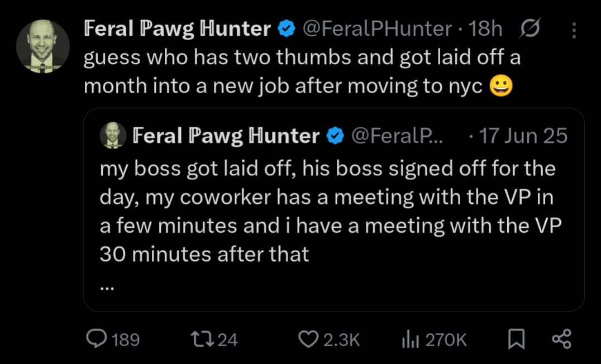Open the quoted post about boss laid off
Viewport: 601px width, 364px height.
click(x=330, y=212)
